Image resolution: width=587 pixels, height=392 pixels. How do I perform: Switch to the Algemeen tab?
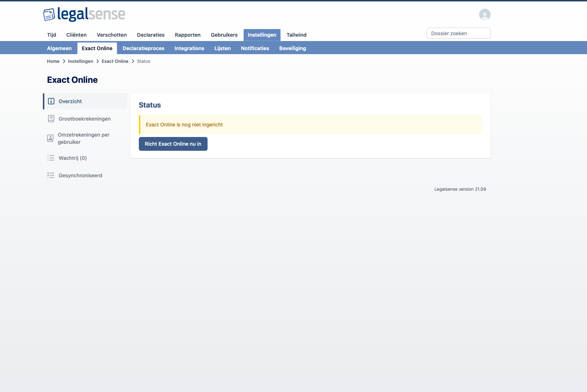click(x=59, y=48)
